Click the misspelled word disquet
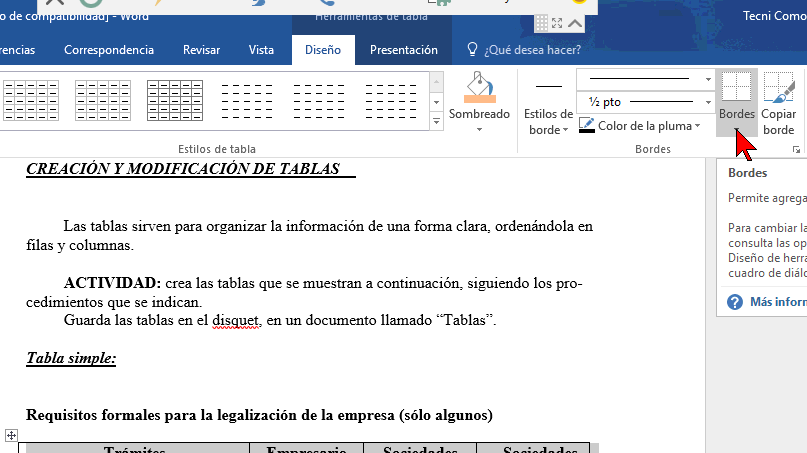807x453 pixels. coord(237,320)
